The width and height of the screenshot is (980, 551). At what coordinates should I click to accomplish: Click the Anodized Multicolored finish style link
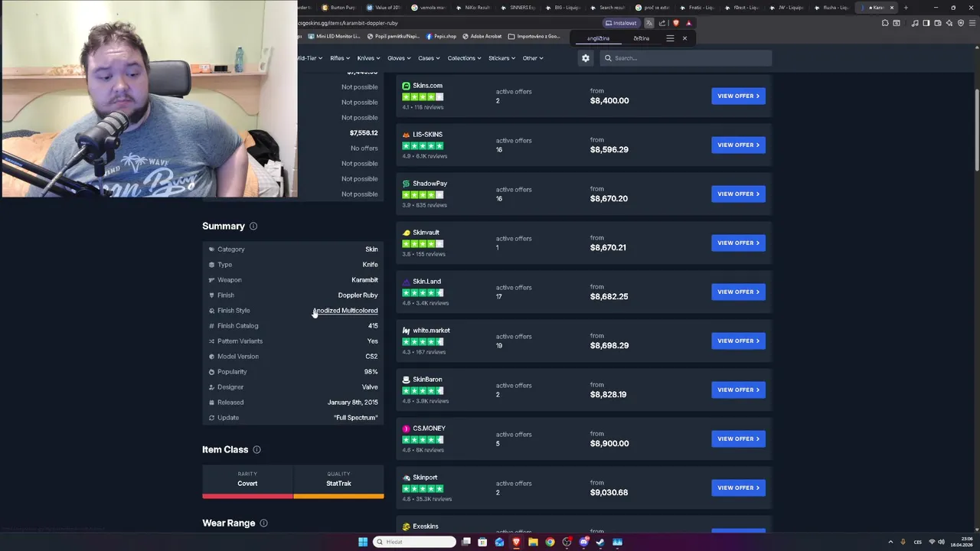coord(345,311)
